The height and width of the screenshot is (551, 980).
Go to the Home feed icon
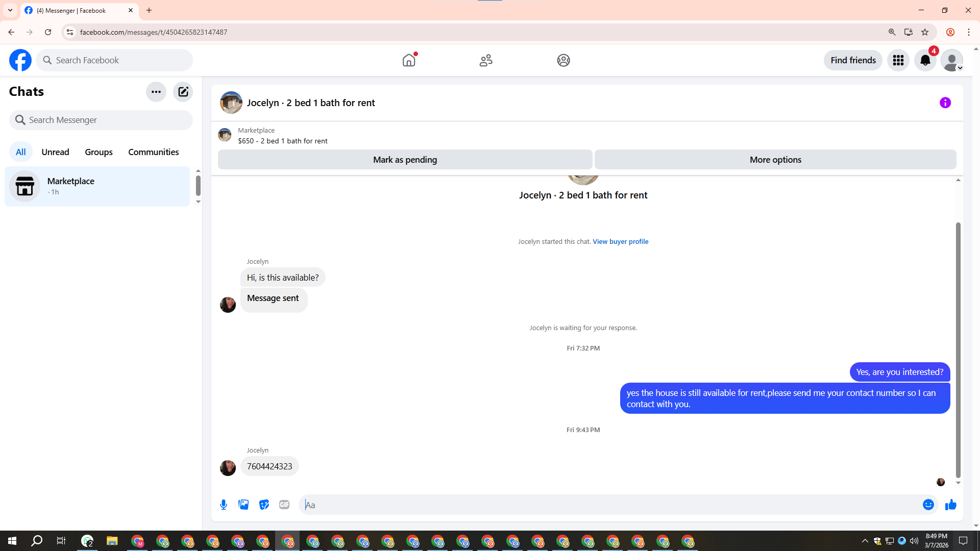[x=409, y=60]
